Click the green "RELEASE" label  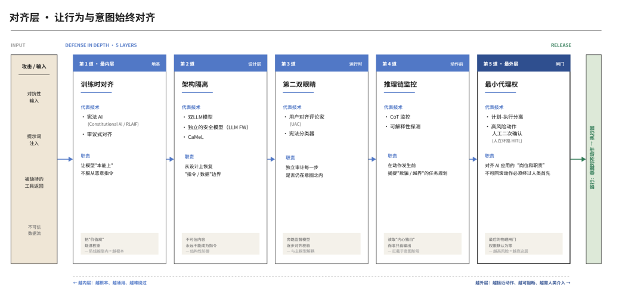coord(561,45)
